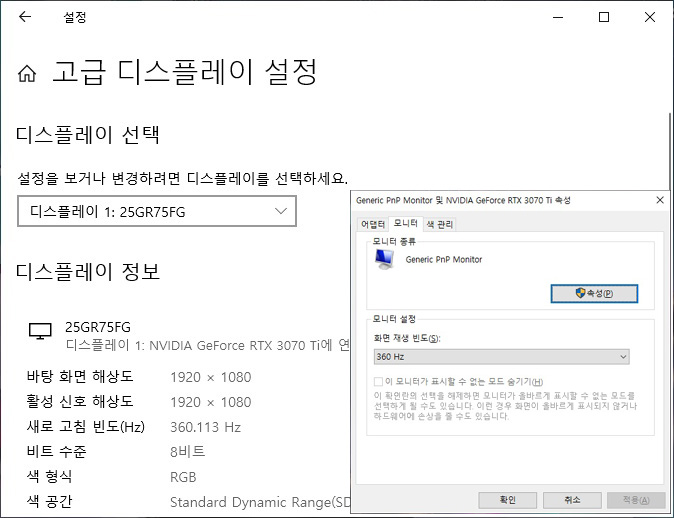Close the 설정 window

click(x=650, y=17)
